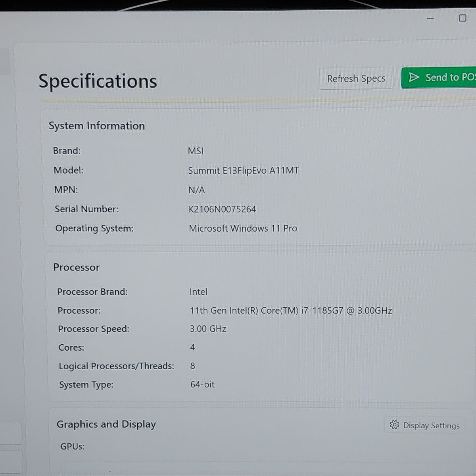This screenshot has width=476, height=476.
Task: Select serial number K2106N0075264
Action: 222,209
